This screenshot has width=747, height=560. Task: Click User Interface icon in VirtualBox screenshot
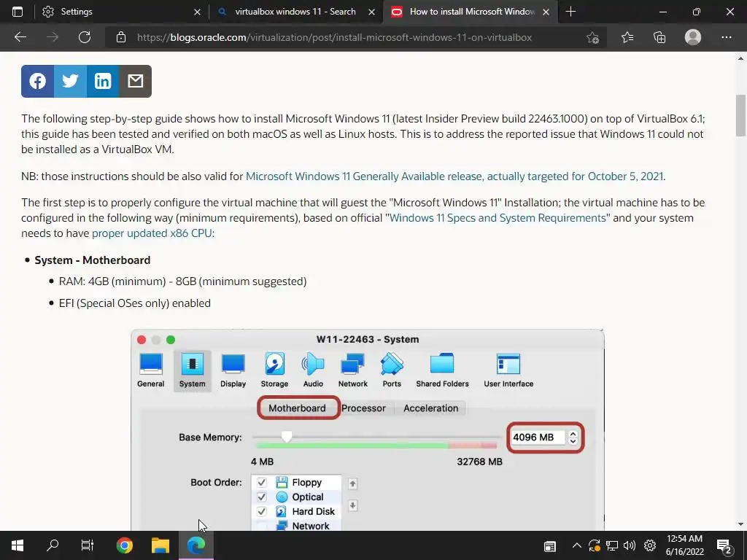pyautogui.click(x=508, y=370)
